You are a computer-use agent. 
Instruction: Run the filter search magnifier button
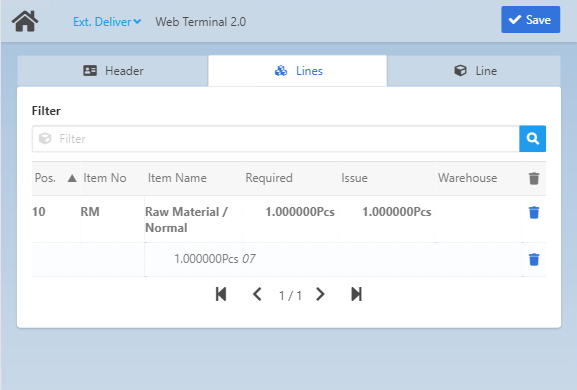(532, 139)
